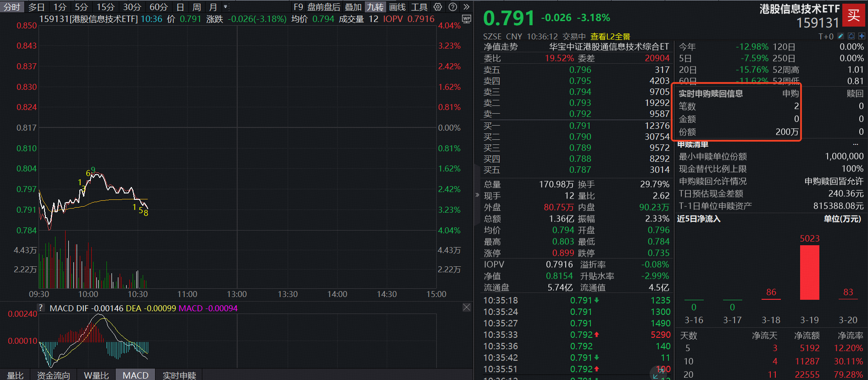Toggle 叠加 overlay option
The height and width of the screenshot is (380, 868).
[353, 7]
